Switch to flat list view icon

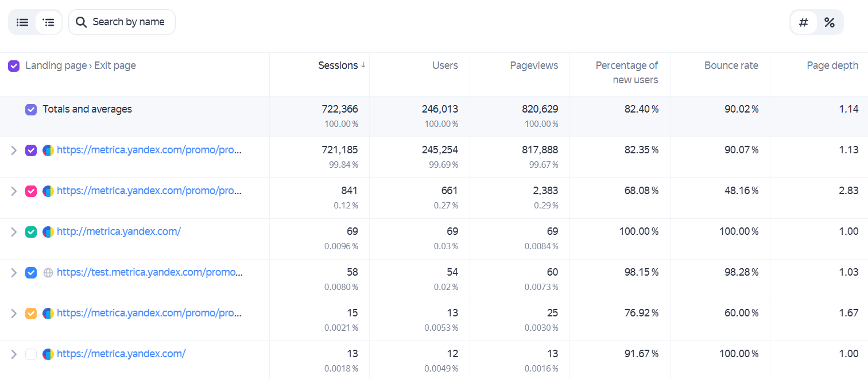pyautogui.click(x=22, y=22)
